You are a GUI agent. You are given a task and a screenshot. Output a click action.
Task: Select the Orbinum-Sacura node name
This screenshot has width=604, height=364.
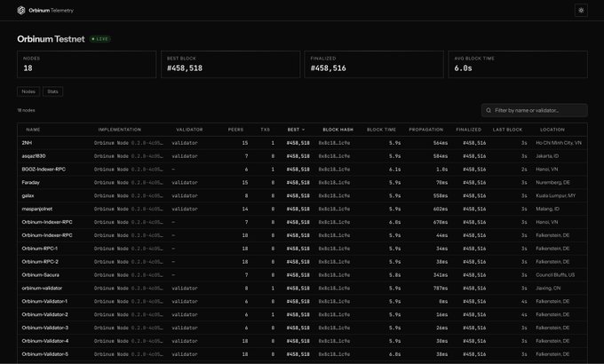point(41,275)
